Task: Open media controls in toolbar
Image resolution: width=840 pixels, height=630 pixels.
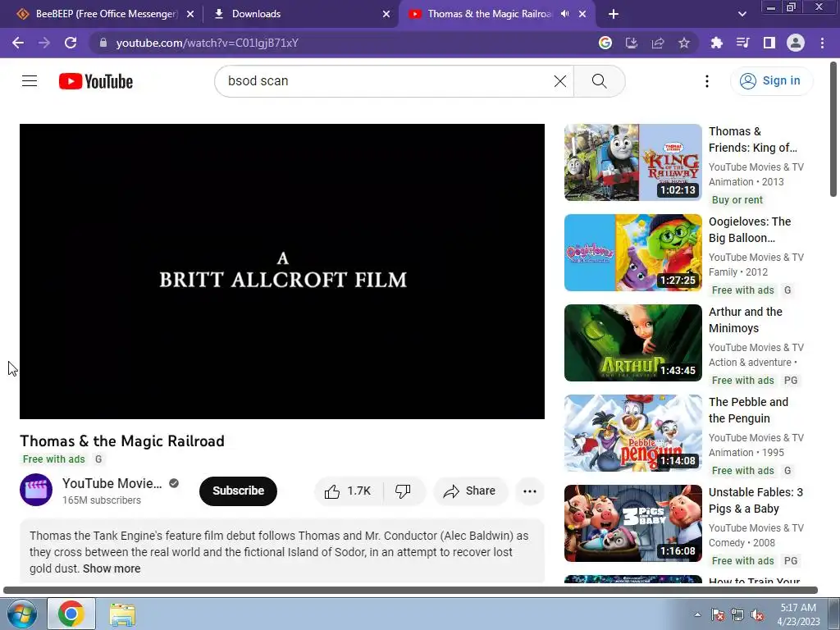Action: (x=742, y=43)
